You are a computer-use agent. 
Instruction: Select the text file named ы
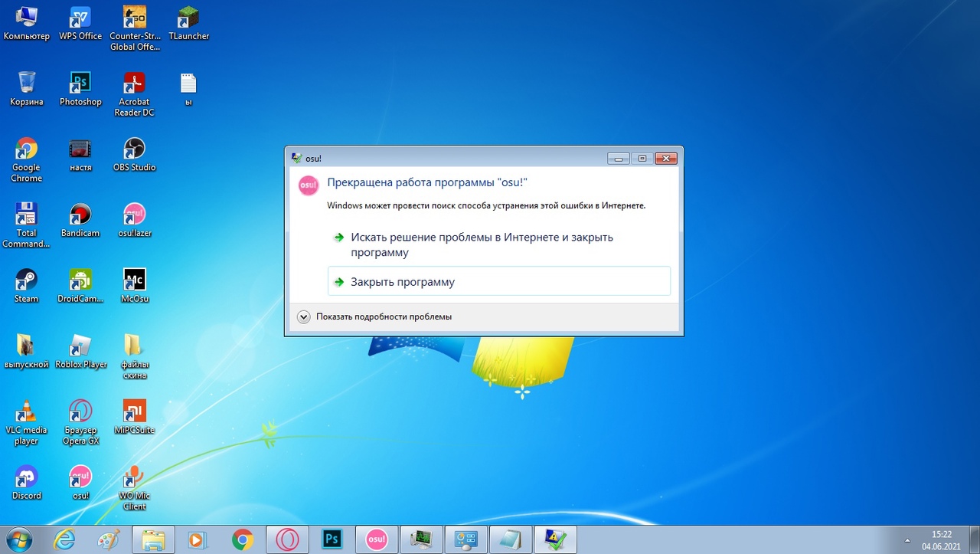pyautogui.click(x=188, y=89)
